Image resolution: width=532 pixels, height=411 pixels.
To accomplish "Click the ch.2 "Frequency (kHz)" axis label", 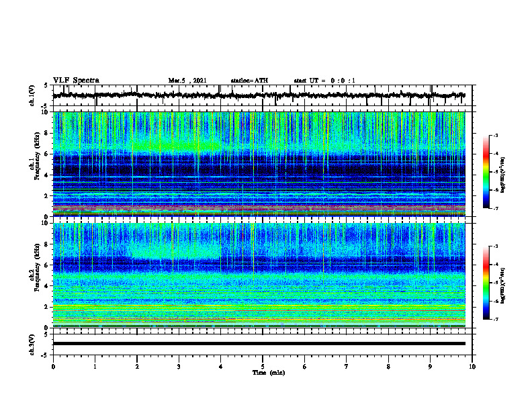I will pos(37,267).
